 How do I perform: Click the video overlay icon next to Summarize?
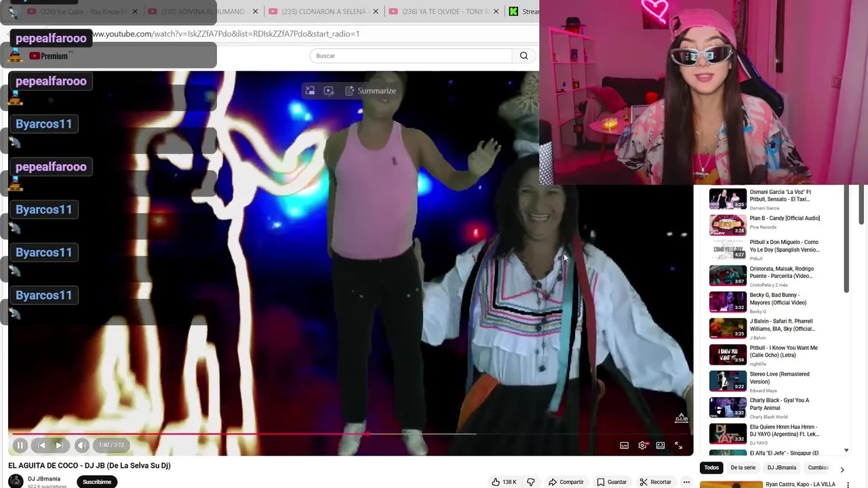(329, 91)
